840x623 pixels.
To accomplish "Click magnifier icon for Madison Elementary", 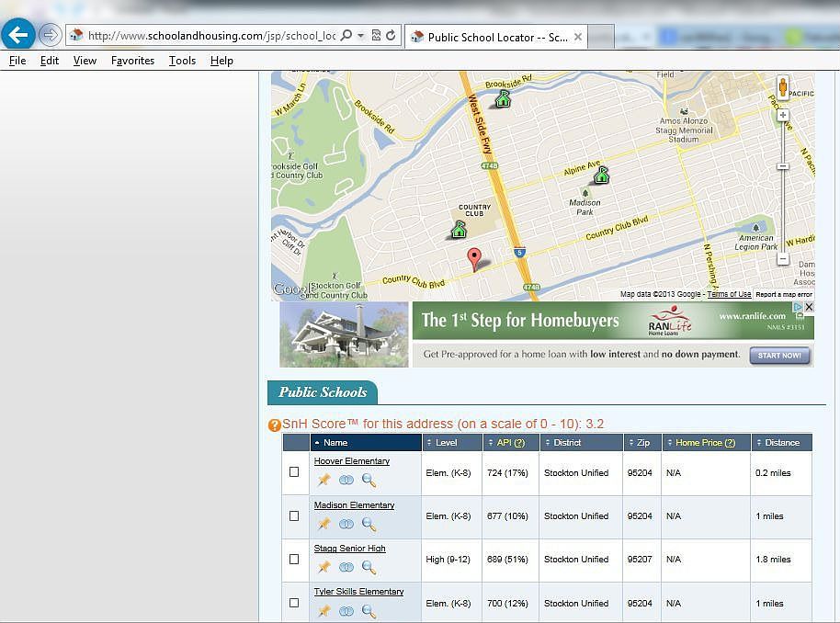I will pos(369,524).
